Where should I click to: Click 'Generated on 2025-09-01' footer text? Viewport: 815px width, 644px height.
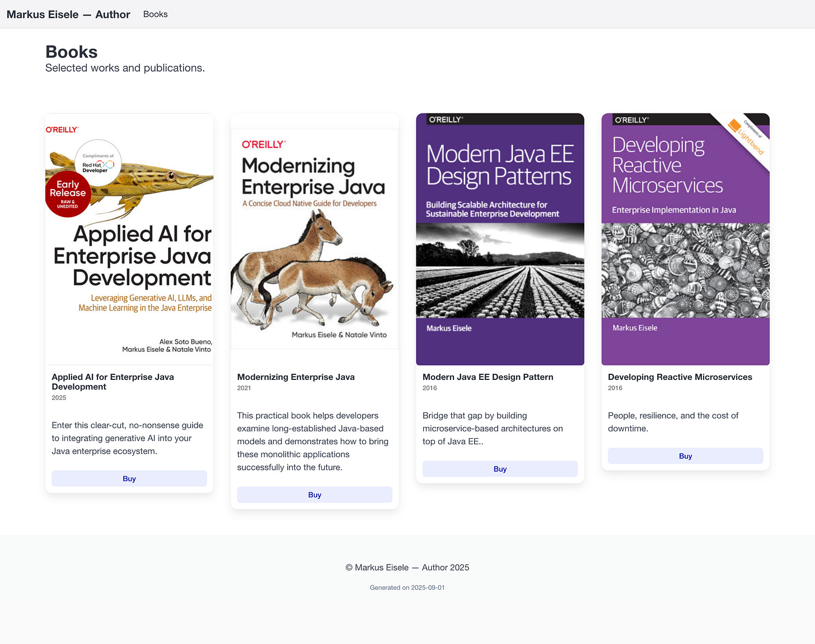pos(407,587)
